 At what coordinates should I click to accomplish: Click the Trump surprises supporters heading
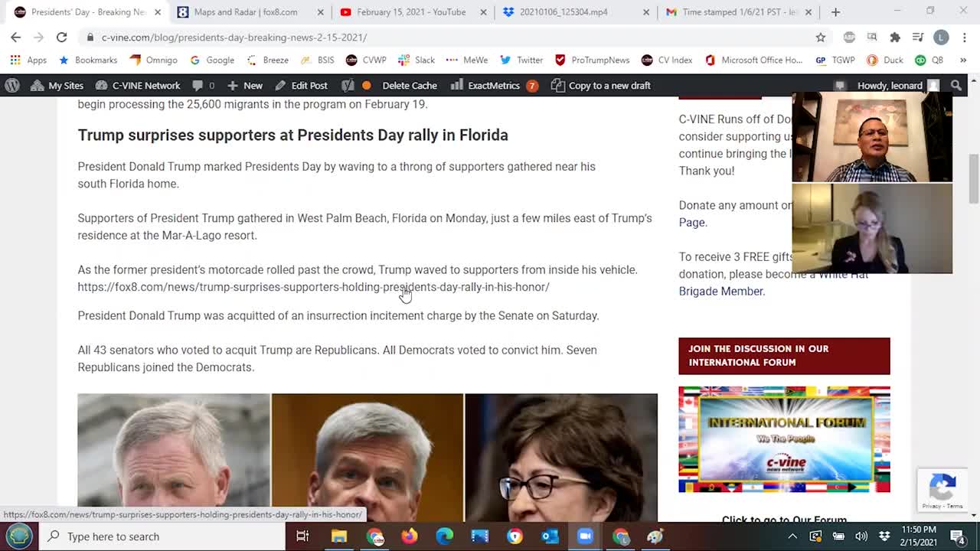[x=292, y=135]
